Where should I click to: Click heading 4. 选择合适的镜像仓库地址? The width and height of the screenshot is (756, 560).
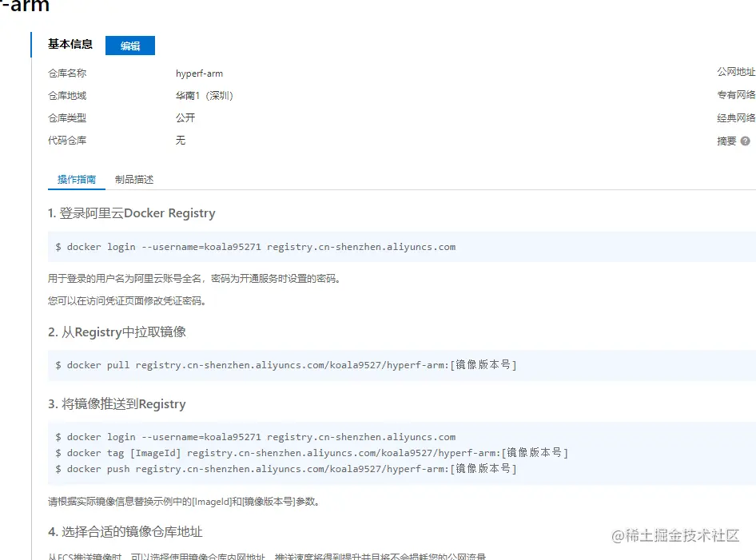[x=125, y=531]
